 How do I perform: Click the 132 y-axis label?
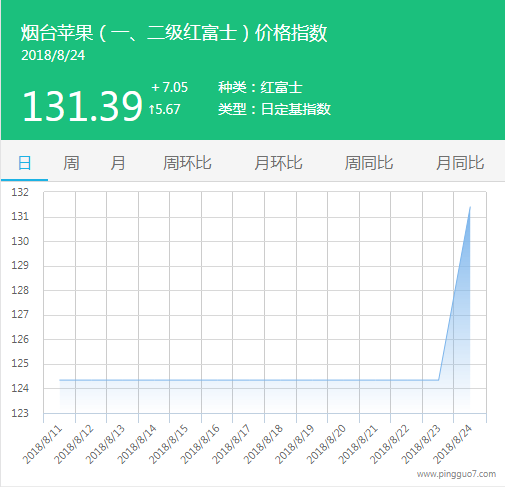[x=20, y=192]
